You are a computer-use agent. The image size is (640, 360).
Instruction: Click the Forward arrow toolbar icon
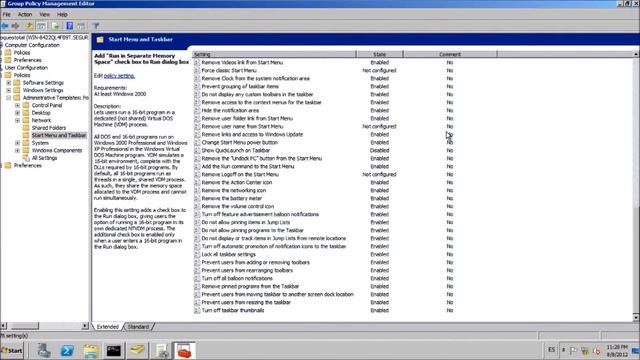pyautogui.click(x=16, y=26)
